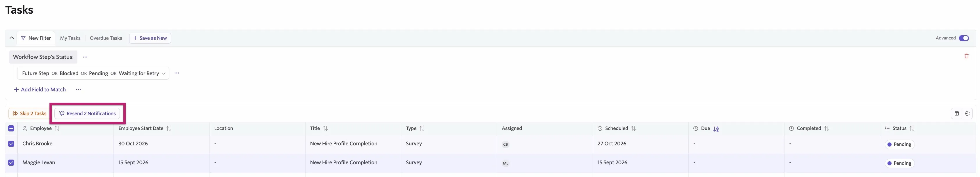The height and width of the screenshot is (177, 980).
Task: Click the Maggie Levan employee name
Action: 39,162
